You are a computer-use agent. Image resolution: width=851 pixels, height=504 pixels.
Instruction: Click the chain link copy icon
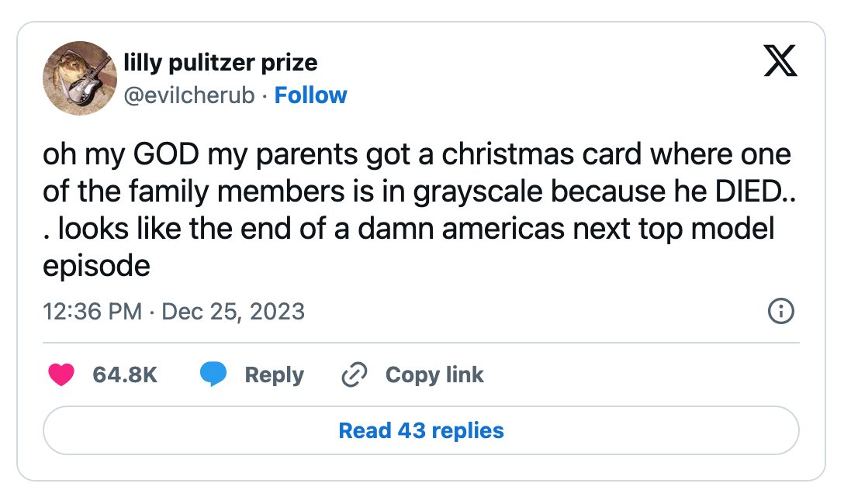click(355, 375)
